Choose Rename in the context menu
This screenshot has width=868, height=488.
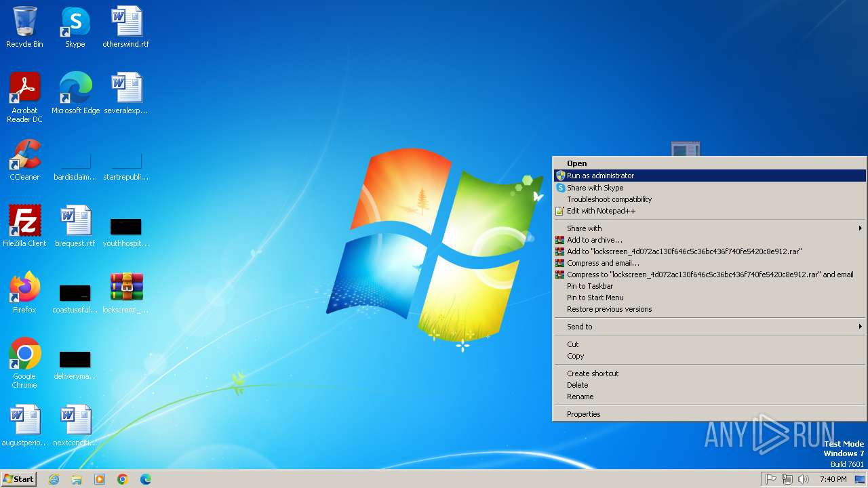[710, 396]
